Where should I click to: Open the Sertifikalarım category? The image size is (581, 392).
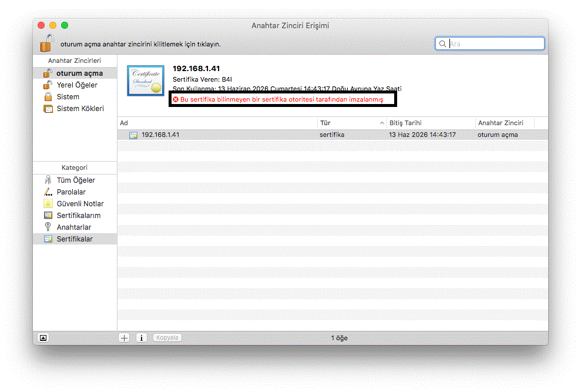coord(75,216)
